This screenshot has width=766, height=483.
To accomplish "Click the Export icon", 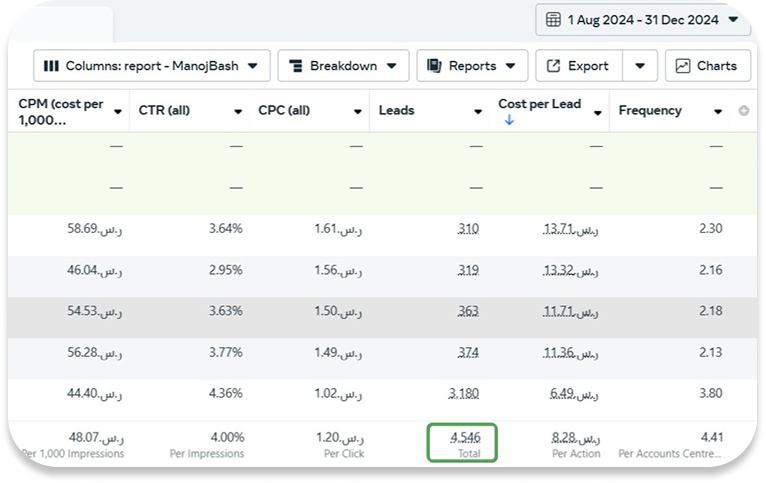I will [x=554, y=66].
